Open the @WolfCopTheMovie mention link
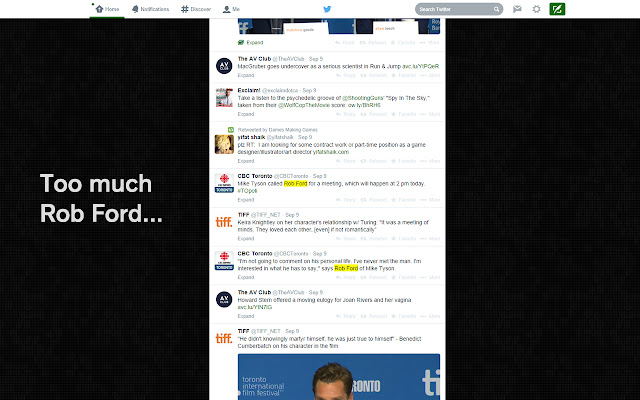 click(304, 105)
